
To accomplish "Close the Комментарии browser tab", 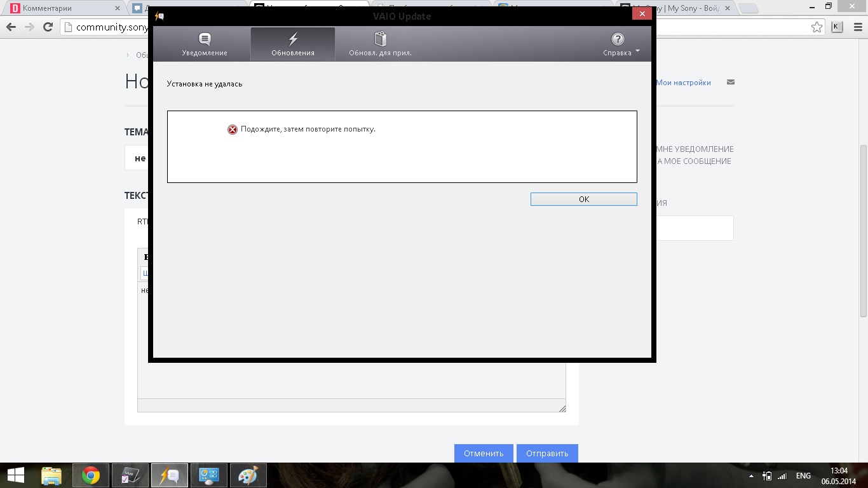I will (x=118, y=8).
